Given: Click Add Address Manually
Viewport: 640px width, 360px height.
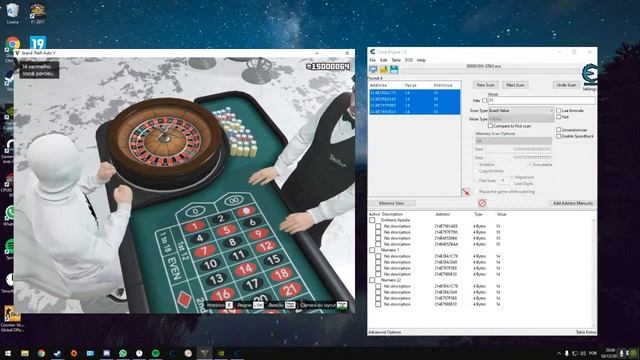Looking at the screenshot, I should coord(572,203).
